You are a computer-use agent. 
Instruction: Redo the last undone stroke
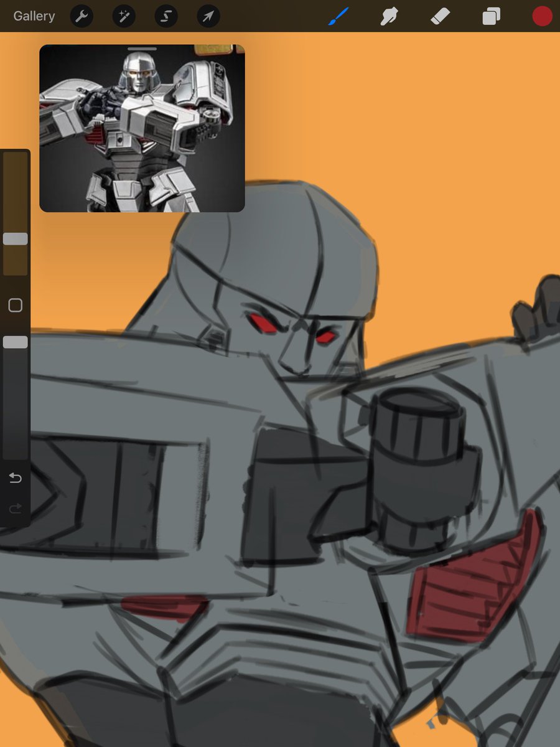pyautogui.click(x=16, y=509)
